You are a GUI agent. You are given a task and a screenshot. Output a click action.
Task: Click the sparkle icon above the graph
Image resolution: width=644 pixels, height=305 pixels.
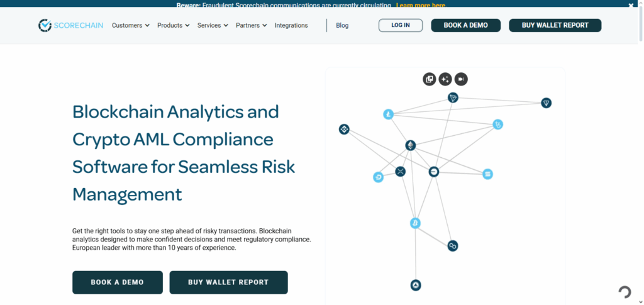445,79
